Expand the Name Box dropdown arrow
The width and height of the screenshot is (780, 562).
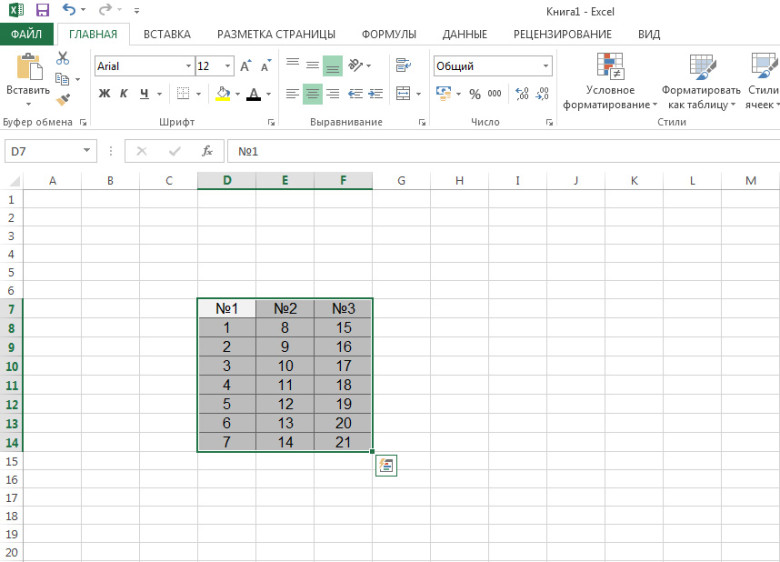click(87, 150)
